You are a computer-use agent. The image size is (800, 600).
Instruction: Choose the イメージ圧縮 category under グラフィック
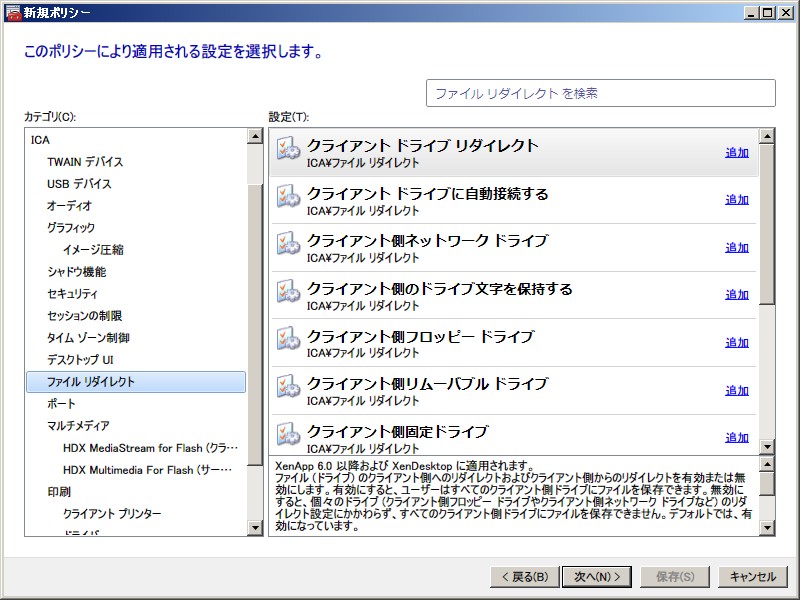click(x=93, y=250)
